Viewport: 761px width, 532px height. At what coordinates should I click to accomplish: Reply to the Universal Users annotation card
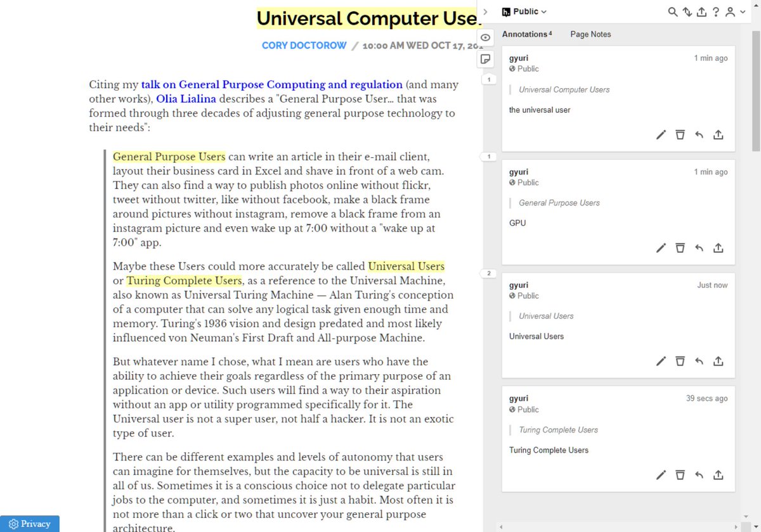click(699, 361)
